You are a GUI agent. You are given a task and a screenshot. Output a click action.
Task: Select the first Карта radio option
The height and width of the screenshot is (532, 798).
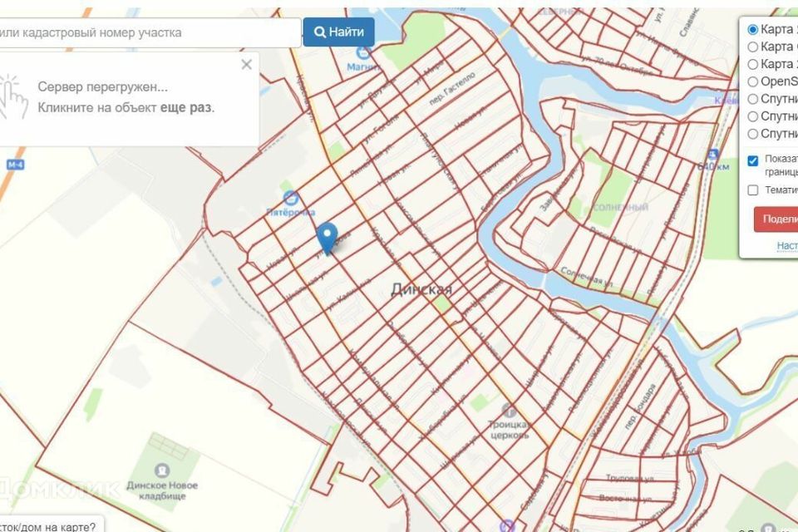click(753, 29)
